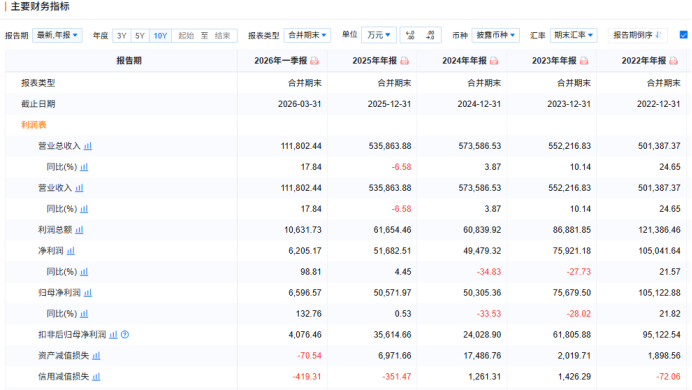Click 资产减值损失 value 17,486.76

[482, 356]
